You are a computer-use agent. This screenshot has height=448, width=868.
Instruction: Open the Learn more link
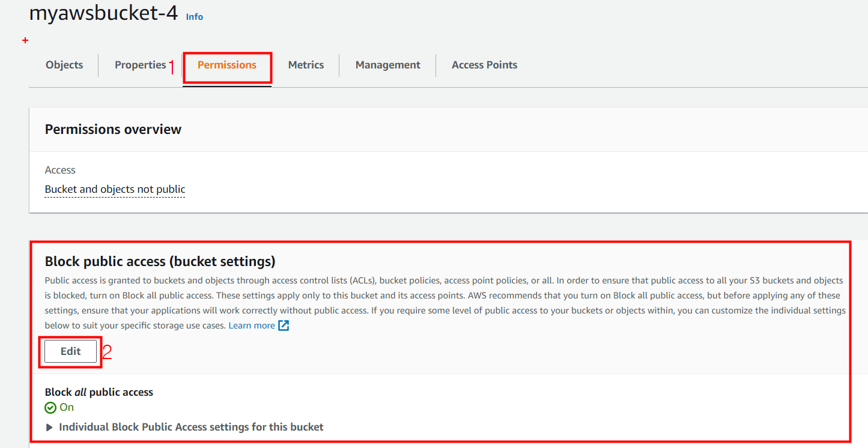point(252,325)
